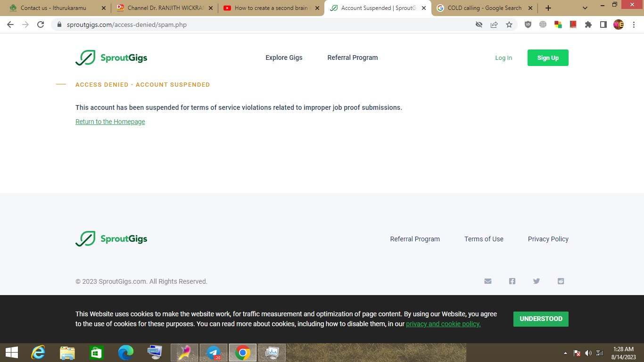The width and height of the screenshot is (644, 362).
Task: Close the YouTube second brain tab
Action: pos(317,8)
